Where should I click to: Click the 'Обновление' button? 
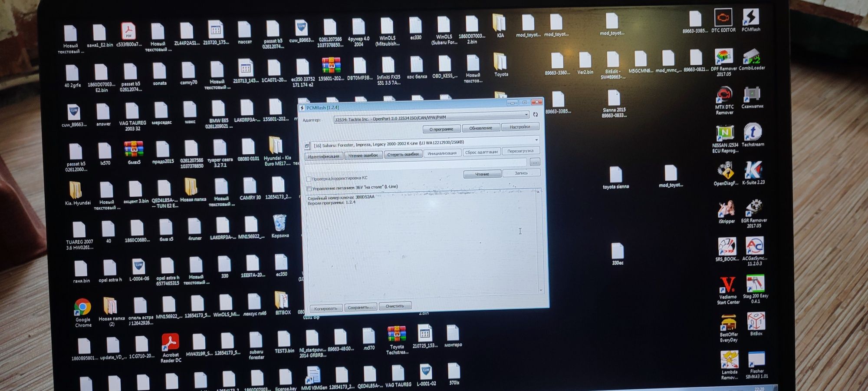[480, 128]
